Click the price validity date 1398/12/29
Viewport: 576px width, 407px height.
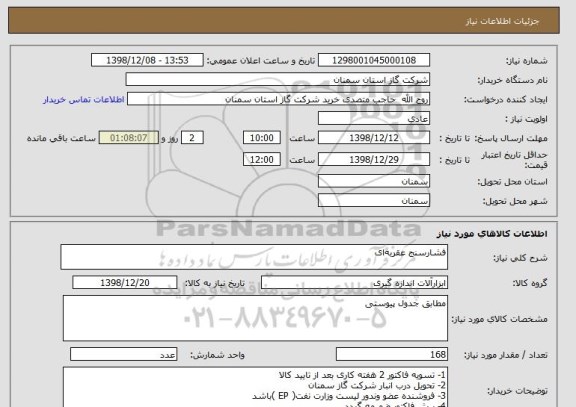374,159
